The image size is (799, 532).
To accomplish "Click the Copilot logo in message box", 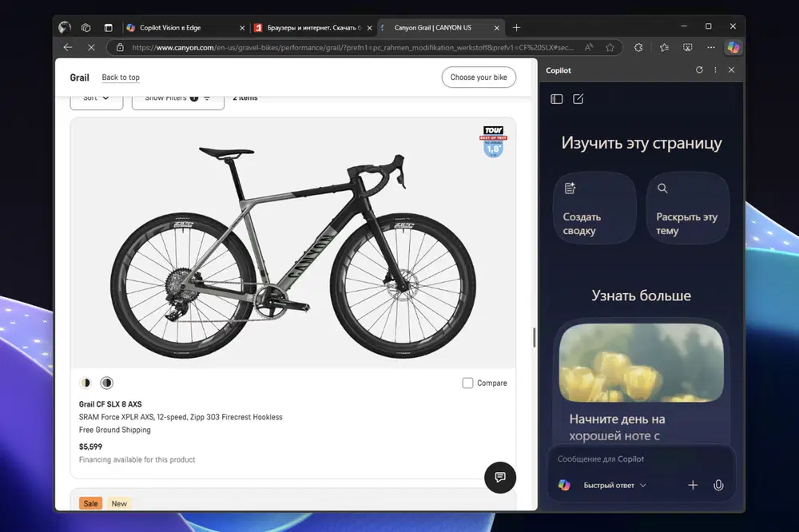I will 564,485.
